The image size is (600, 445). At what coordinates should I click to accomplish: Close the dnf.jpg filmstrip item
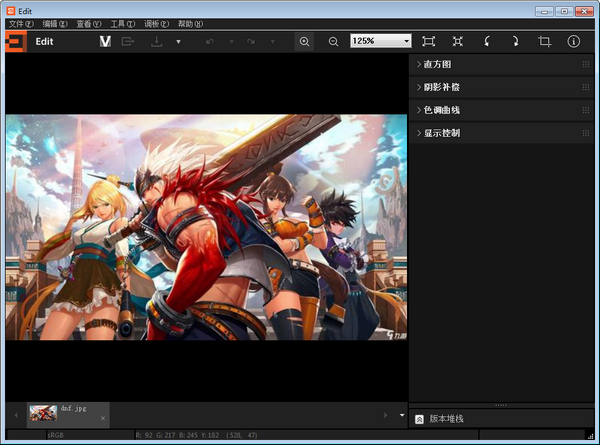[103, 418]
